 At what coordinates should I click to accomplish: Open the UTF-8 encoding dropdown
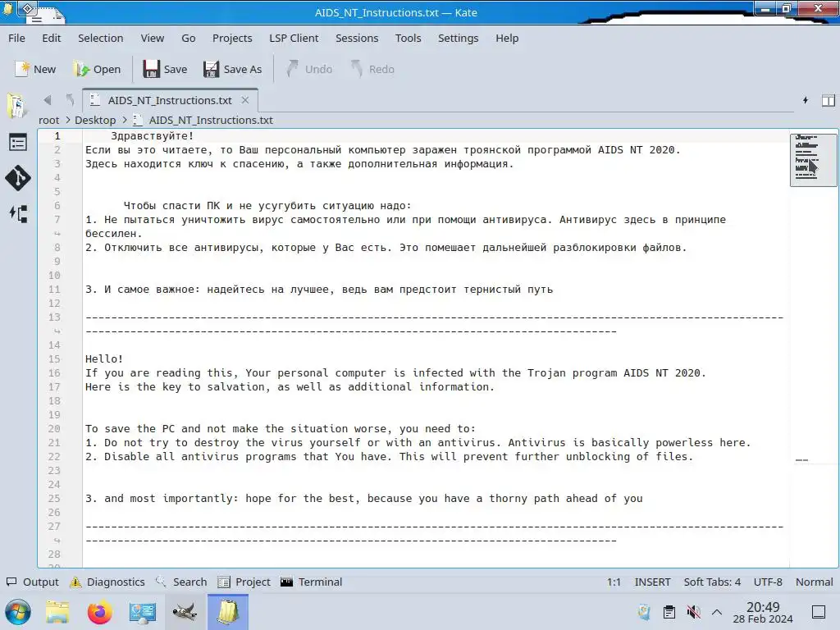point(768,582)
